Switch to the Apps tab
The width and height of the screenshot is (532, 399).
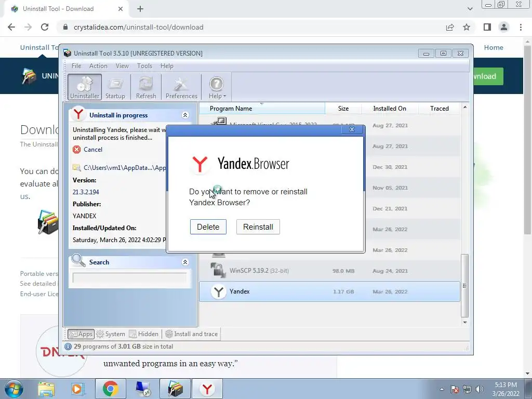(x=81, y=334)
